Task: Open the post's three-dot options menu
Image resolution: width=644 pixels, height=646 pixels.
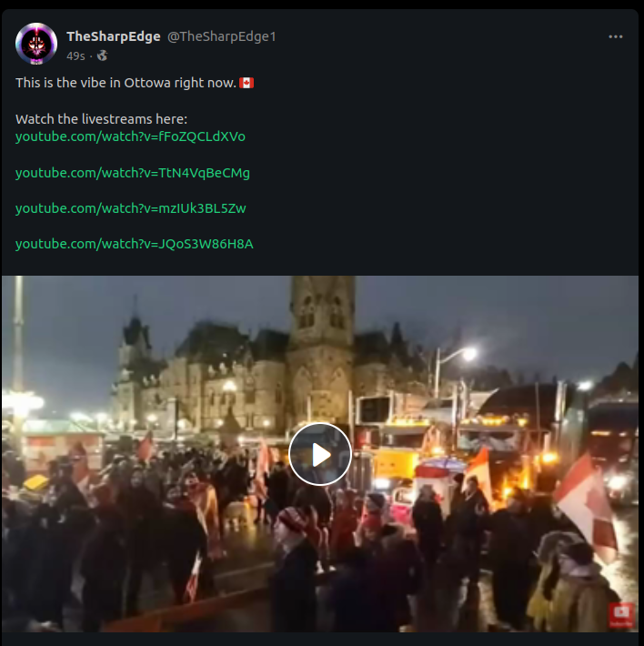Action: coord(615,36)
